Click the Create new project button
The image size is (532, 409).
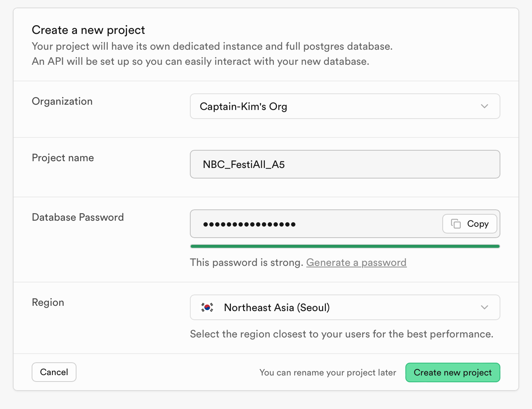click(453, 372)
